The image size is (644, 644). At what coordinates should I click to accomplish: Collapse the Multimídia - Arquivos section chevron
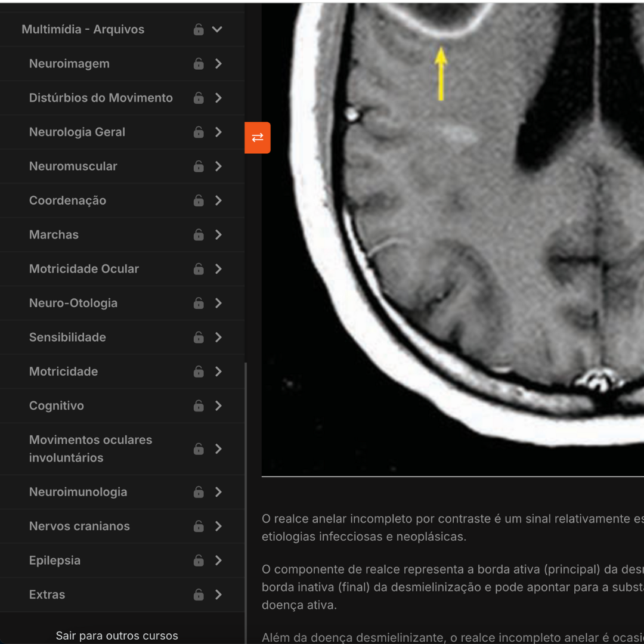point(217,30)
